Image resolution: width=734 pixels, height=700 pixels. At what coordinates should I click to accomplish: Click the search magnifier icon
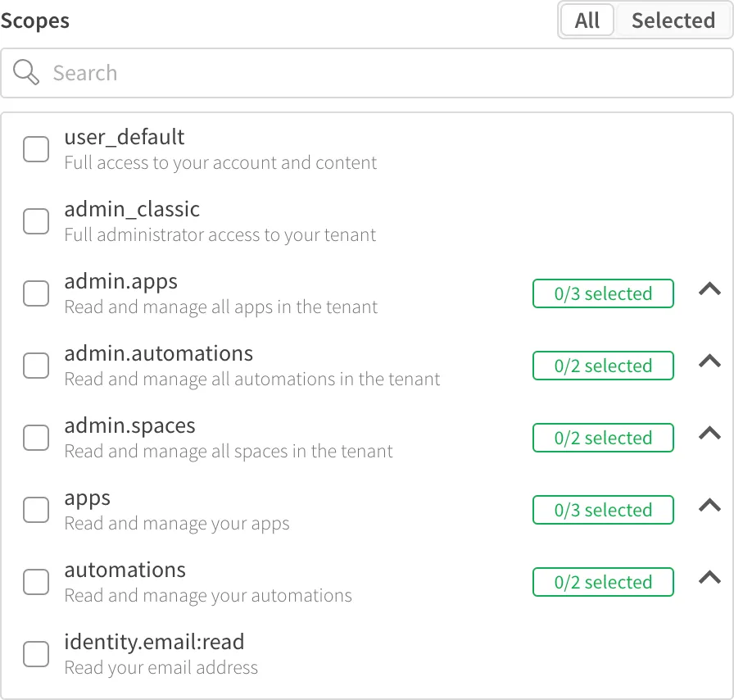tap(26, 73)
